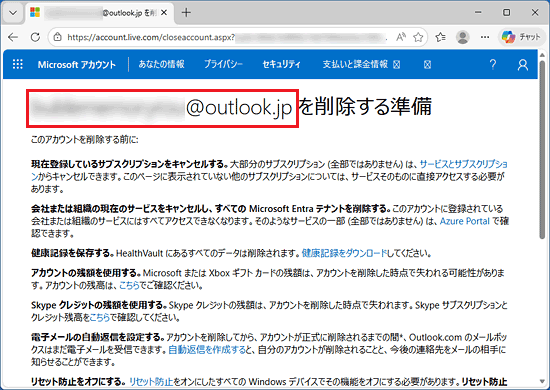Open the account manager person icon

[x=523, y=65]
